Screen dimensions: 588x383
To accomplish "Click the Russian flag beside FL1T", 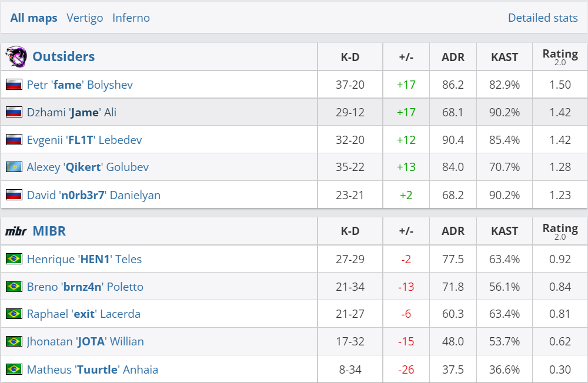I will click(x=14, y=140).
